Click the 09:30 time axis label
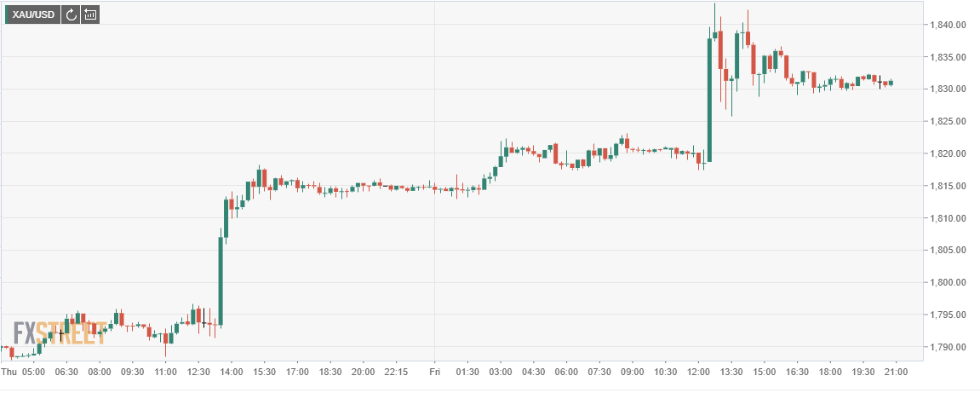Viewport: 980px width, 393px height. [133, 372]
